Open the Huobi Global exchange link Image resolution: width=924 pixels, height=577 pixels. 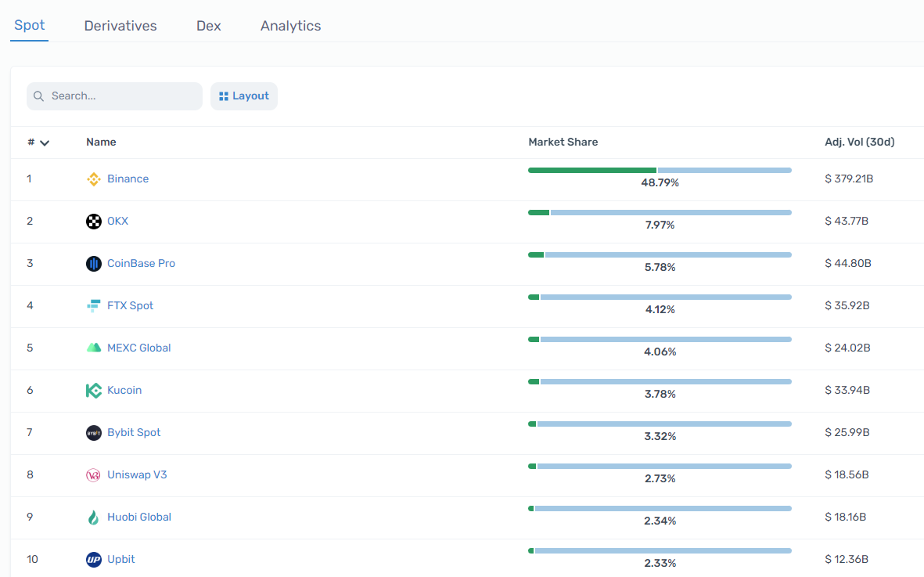coord(139,517)
